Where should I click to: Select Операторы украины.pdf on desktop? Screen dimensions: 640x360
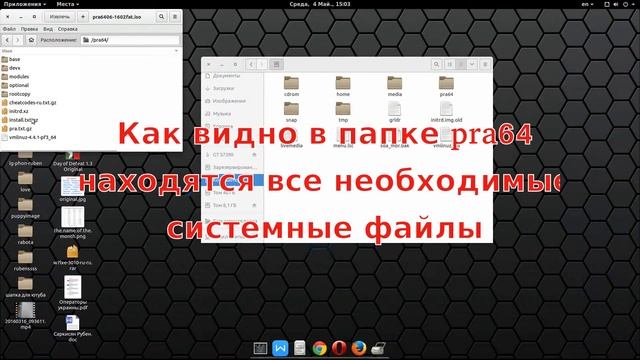pos(73,293)
